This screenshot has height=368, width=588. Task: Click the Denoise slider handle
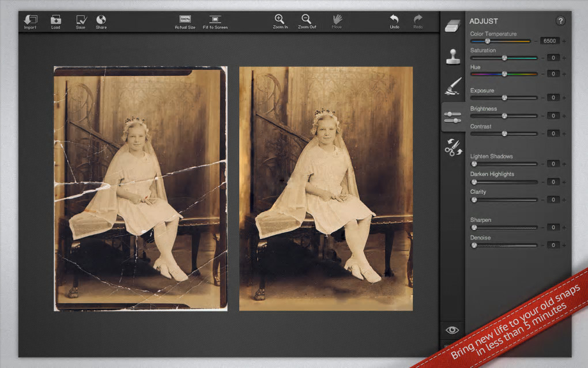click(474, 245)
